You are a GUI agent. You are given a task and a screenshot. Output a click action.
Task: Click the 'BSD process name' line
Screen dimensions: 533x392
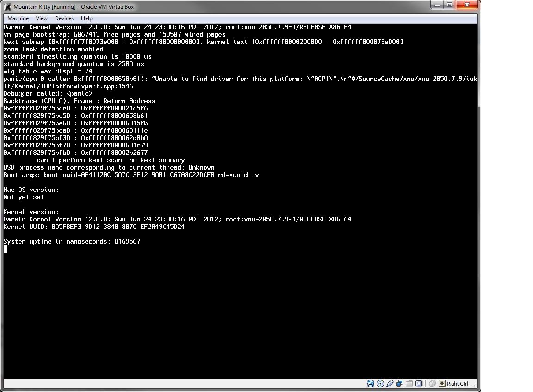tap(109, 168)
